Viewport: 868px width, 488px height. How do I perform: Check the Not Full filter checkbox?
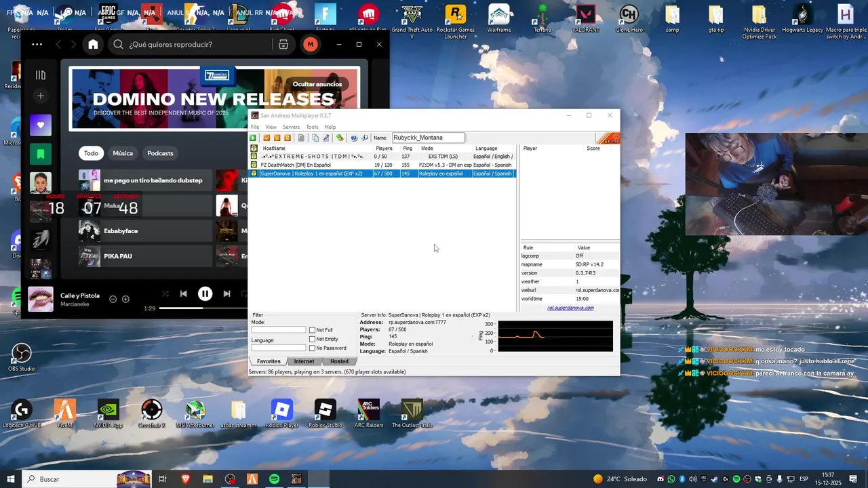312,330
